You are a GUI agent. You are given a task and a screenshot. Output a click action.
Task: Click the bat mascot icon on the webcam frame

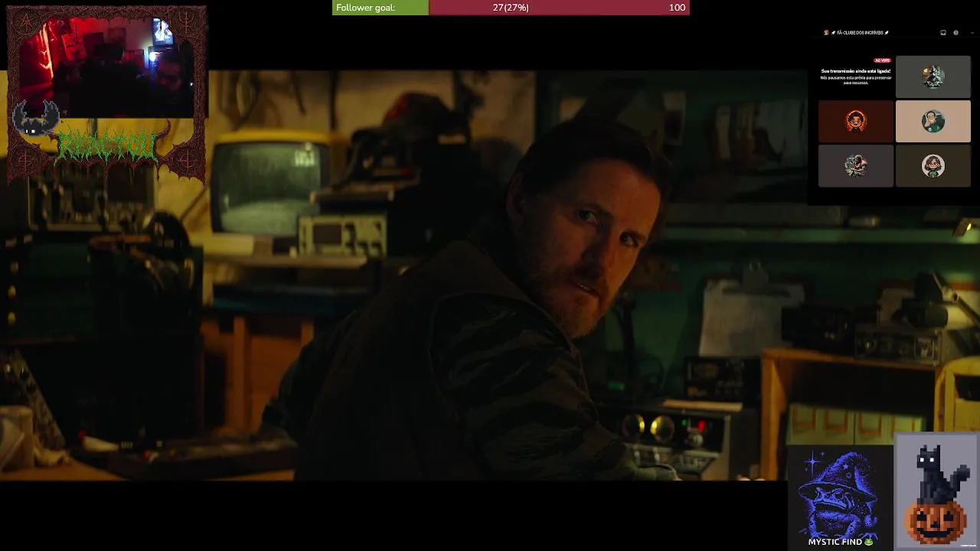(x=35, y=118)
